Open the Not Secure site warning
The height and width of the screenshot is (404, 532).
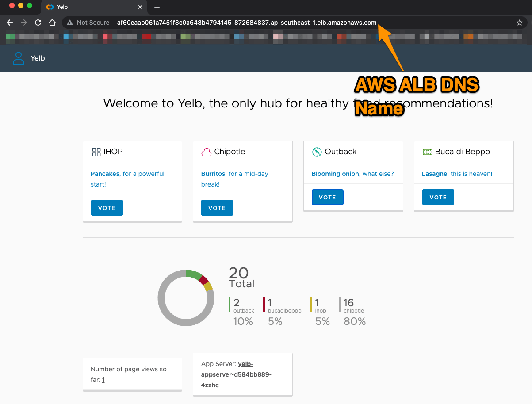point(88,23)
